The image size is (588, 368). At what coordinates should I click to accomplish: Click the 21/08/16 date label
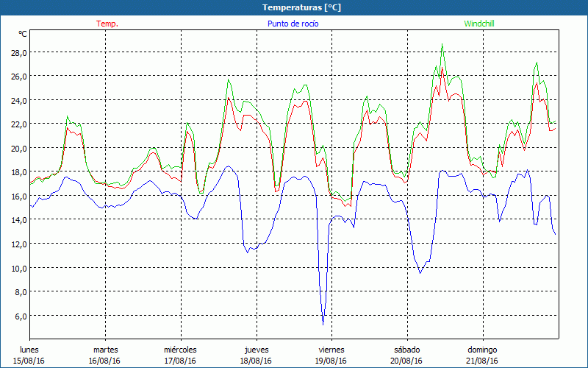[482, 361]
